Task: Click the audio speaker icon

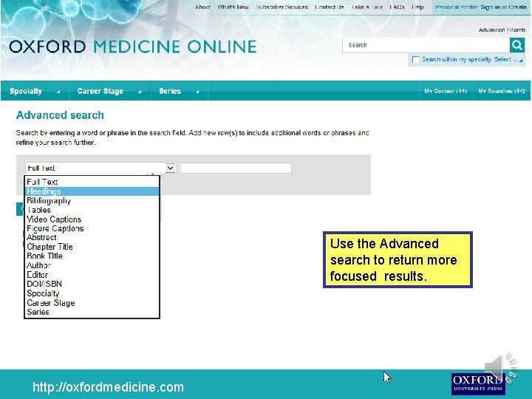Action: 500,367
